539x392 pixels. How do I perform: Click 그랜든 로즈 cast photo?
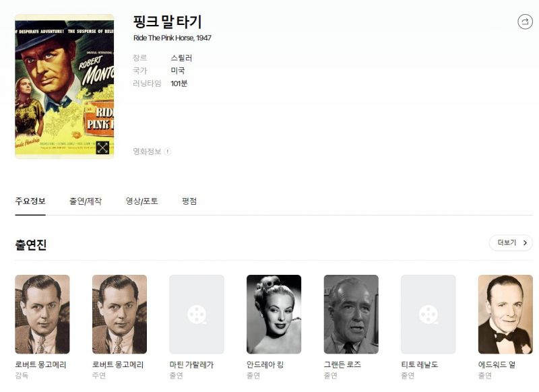(351, 315)
